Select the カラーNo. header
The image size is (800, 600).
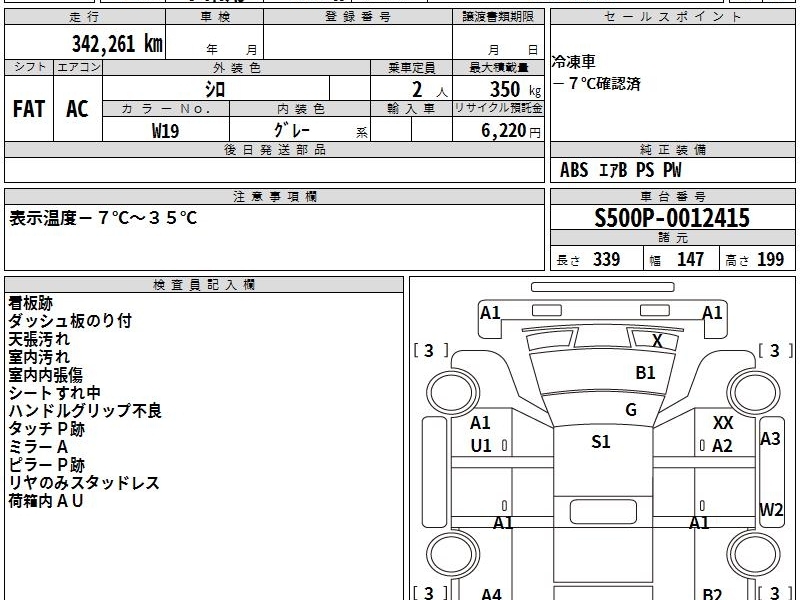click(166, 109)
